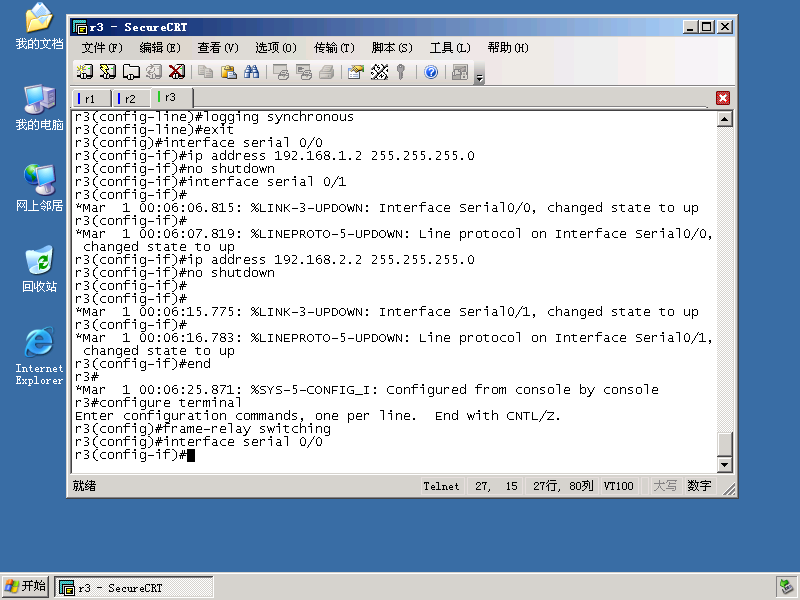Click the frame-relay switching command line
The width and height of the screenshot is (800, 600).
pyautogui.click(x=203, y=429)
